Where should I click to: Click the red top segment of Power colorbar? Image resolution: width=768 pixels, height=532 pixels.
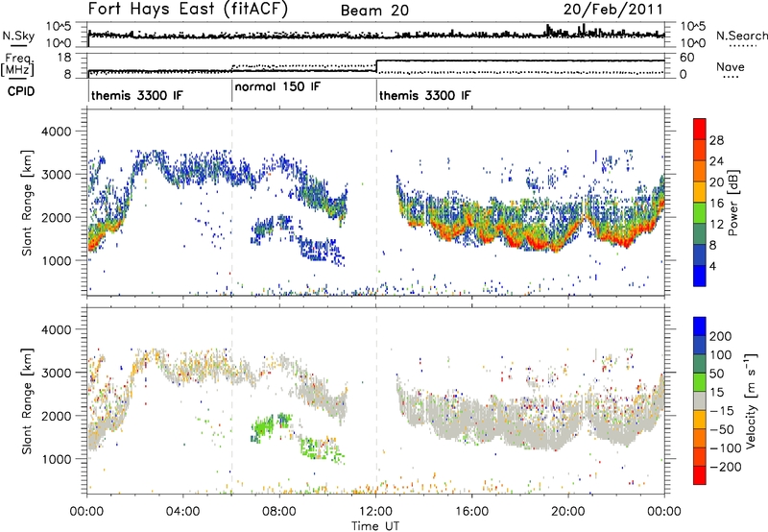coord(700,129)
